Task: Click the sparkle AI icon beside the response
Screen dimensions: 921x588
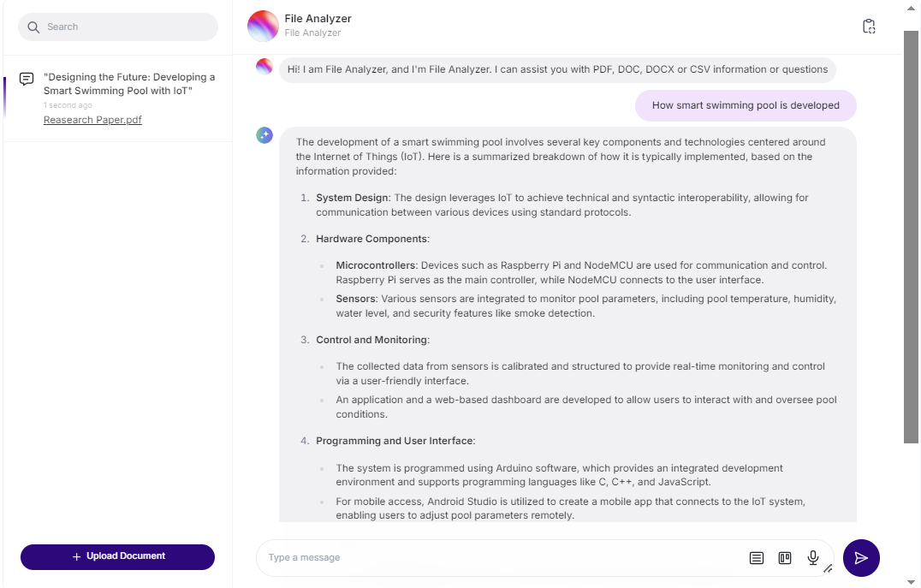Action: 264,135
